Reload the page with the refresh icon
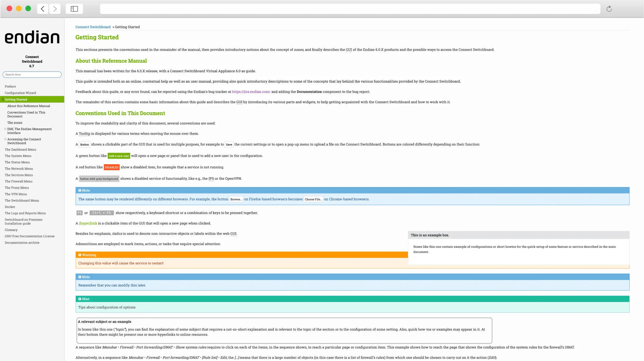 (x=609, y=9)
